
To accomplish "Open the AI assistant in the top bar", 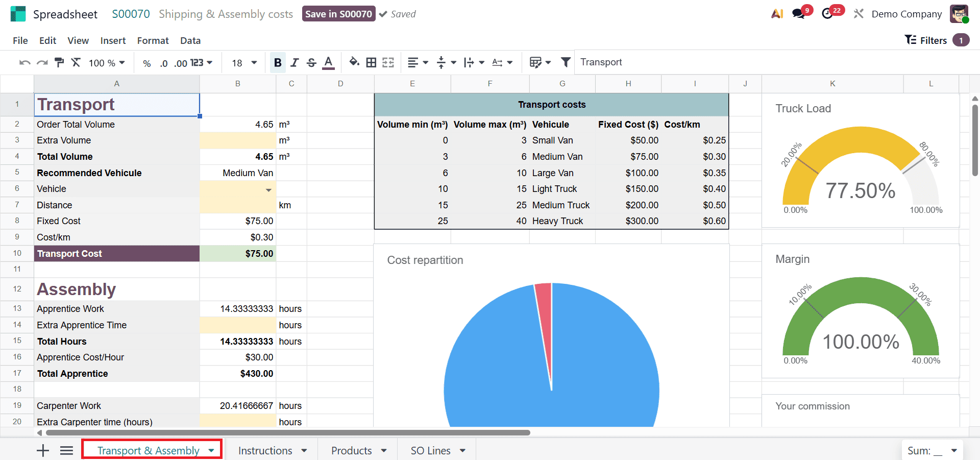I will (x=777, y=14).
